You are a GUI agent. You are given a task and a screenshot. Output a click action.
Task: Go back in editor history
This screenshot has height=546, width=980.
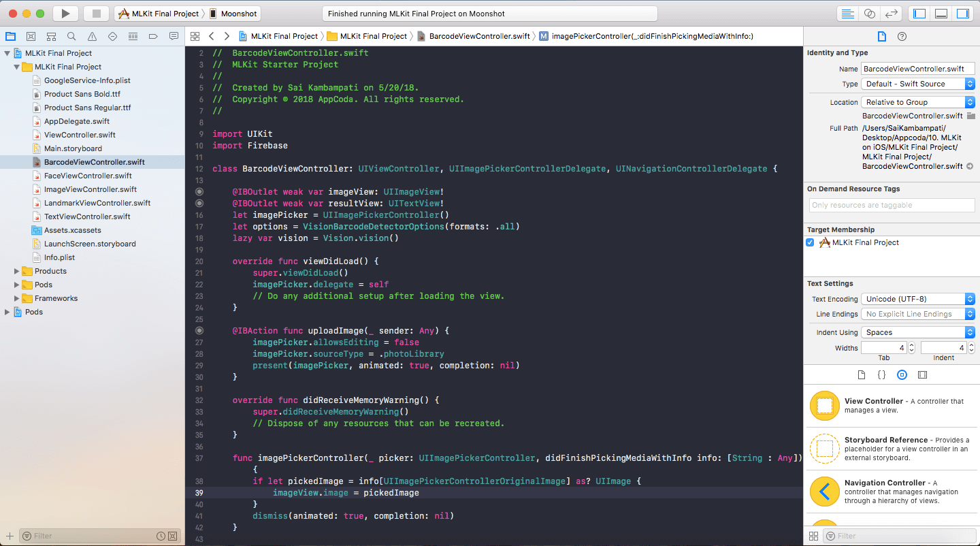212,36
